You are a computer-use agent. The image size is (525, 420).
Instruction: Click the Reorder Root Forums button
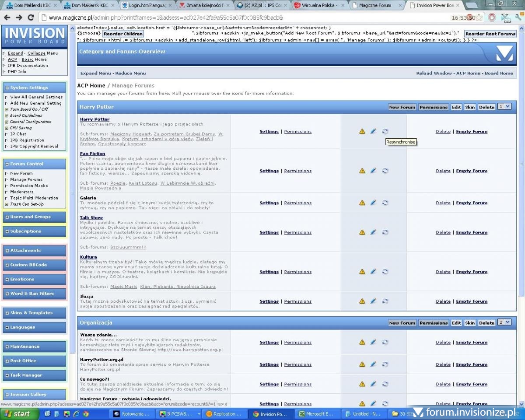[490, 34]
